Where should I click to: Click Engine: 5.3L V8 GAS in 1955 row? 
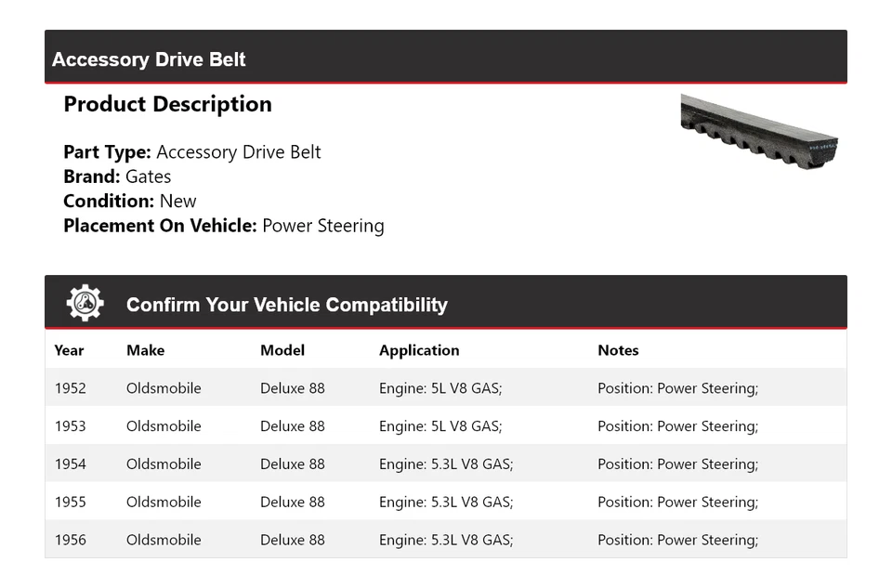click(446, 503)
